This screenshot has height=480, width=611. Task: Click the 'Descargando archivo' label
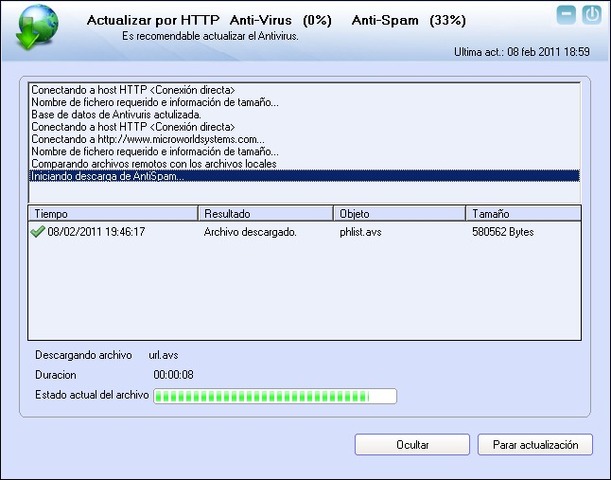(83, 355)
